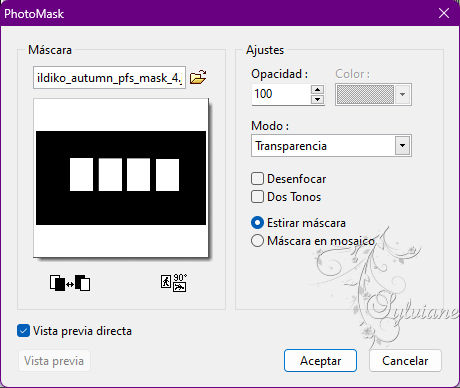Viewport: 460px width, 388px height.
Task: Enable the Dos Tonos checkbox
Action: click(x=257, y=197)
